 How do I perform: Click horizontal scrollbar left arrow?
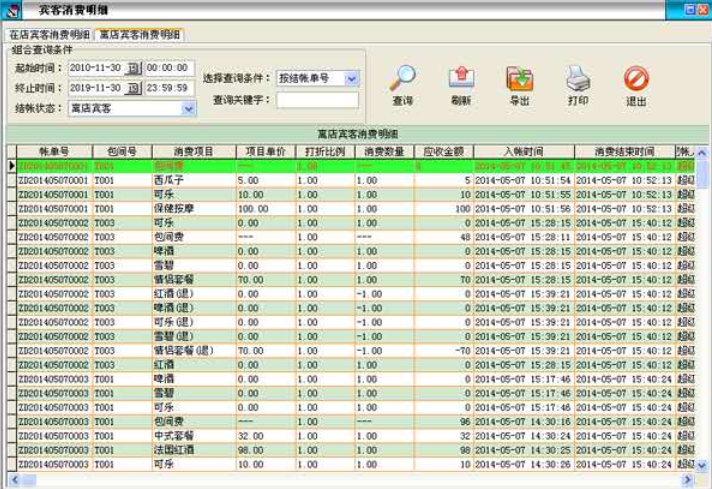[14, 479]
